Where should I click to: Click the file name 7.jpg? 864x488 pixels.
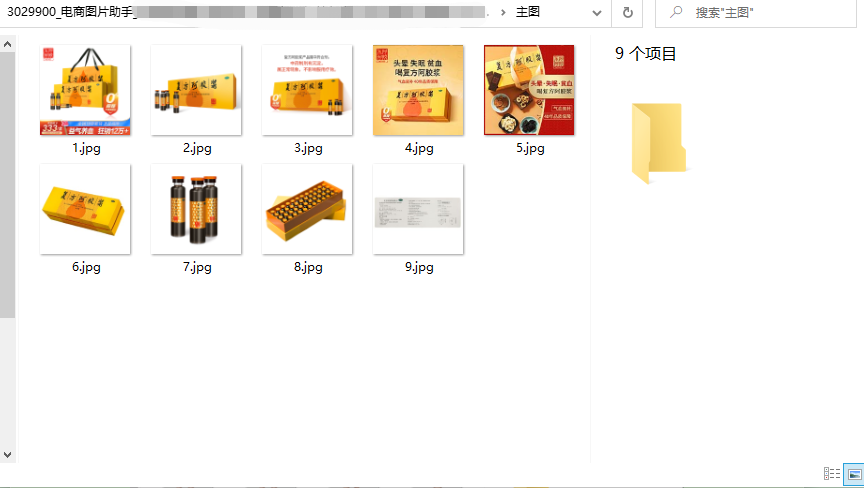[197, 267]
